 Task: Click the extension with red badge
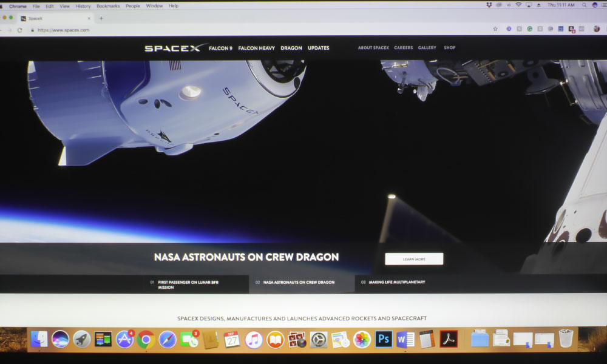(x=571, y=29)
